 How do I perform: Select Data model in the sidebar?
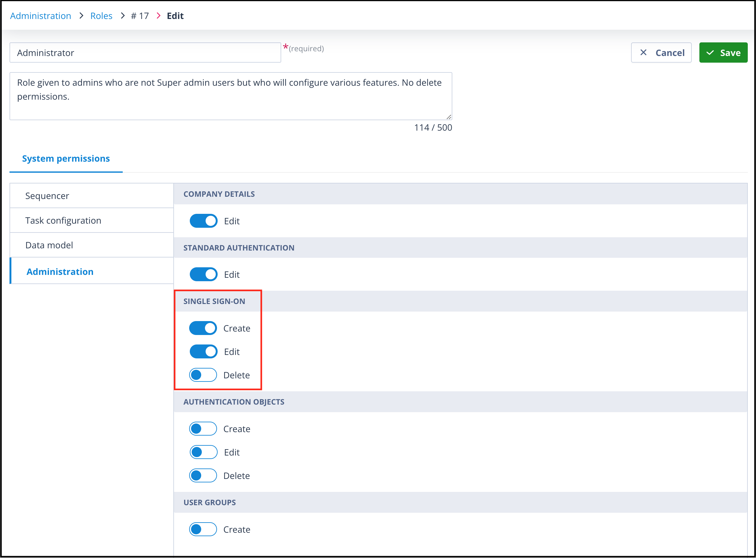(91, 245)
